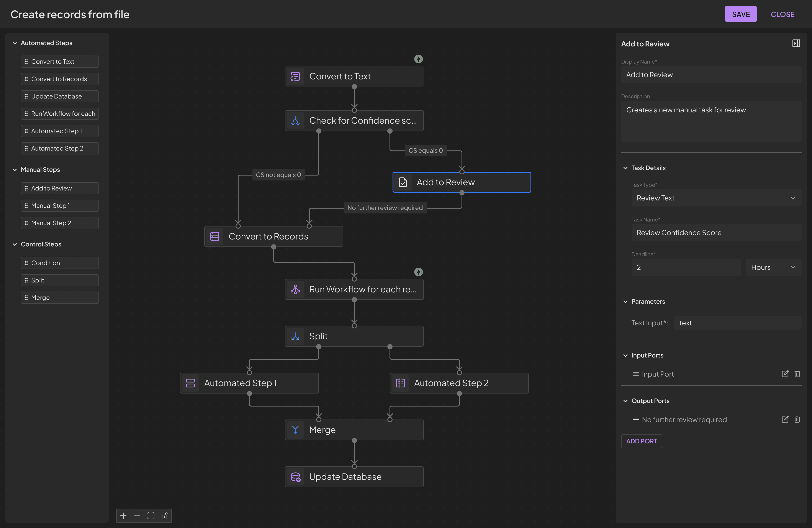Viewport: 812px width, 528px height.
Task: Zoom in on the workflow canvas
Action: 123,516
